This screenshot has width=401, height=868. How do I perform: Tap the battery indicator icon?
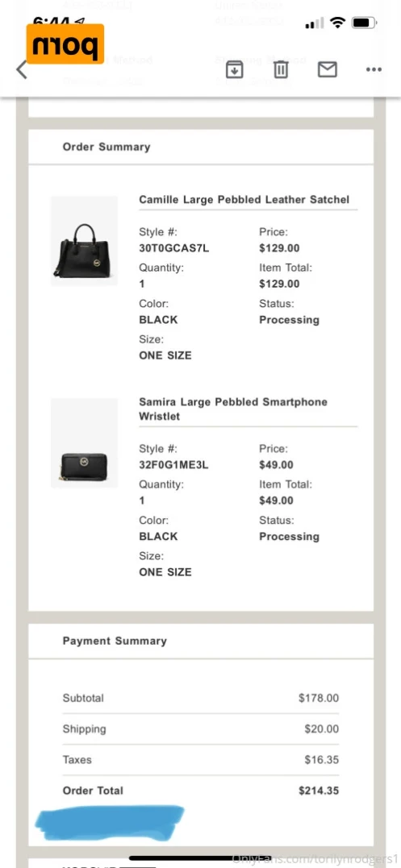pos(364,23)
